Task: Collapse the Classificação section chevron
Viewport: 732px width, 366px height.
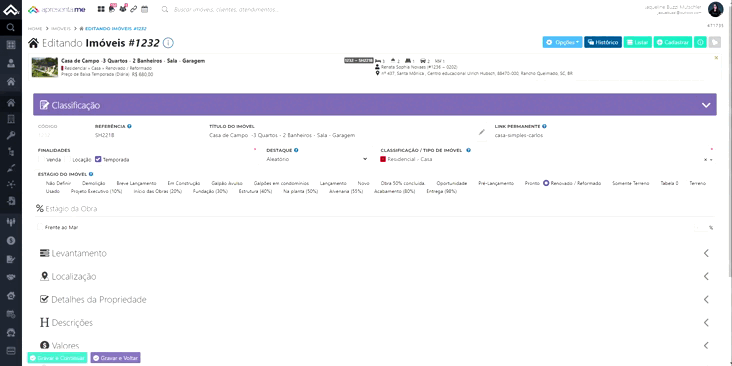Action: pos(706,105)
